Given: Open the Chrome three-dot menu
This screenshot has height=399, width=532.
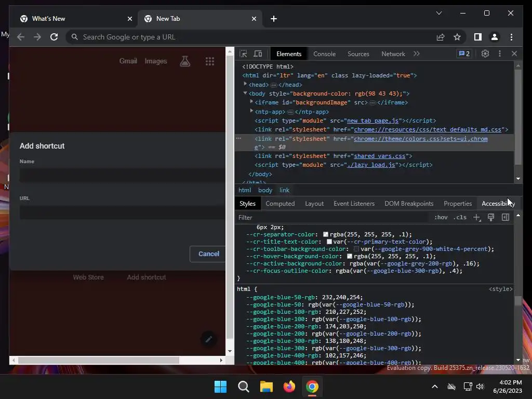Looking at the screenshot, I should [511, 37].
